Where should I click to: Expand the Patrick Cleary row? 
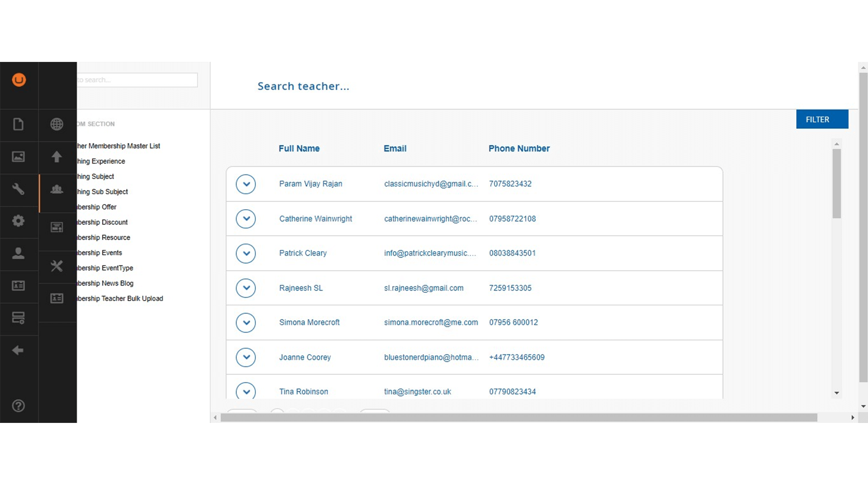pyautogui.click(x=246, y=253)
